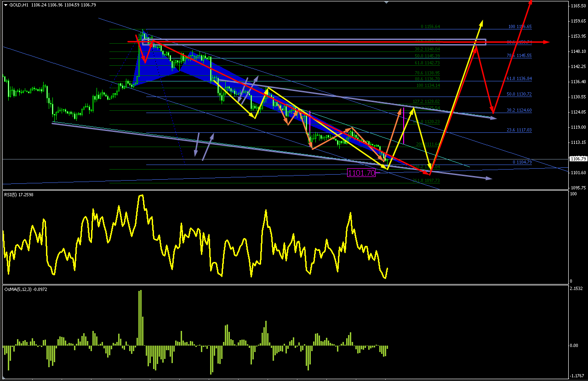The image size is (588, 381).
Task: Click 0.00 on the OsMA scale
Action: click(x=575, y=345)
